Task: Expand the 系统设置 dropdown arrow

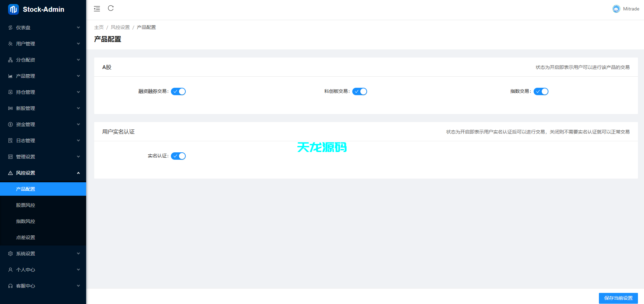Action: [x=78, y=253]
